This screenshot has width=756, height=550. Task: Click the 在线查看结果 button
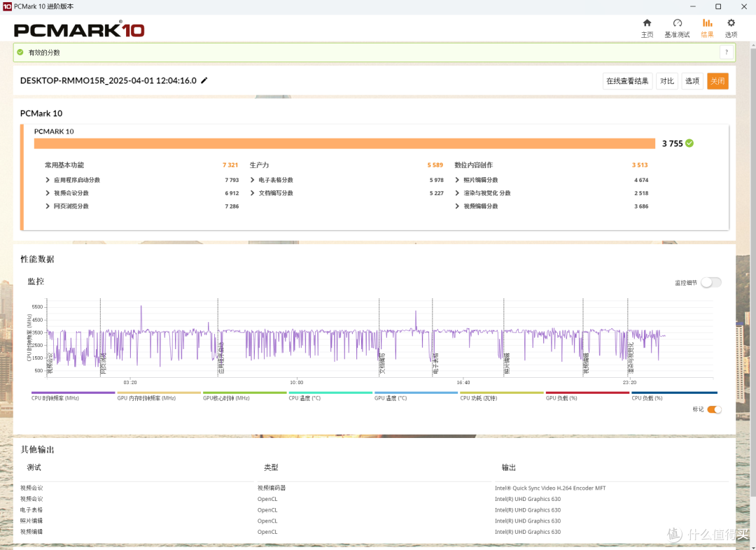[627, 81]
